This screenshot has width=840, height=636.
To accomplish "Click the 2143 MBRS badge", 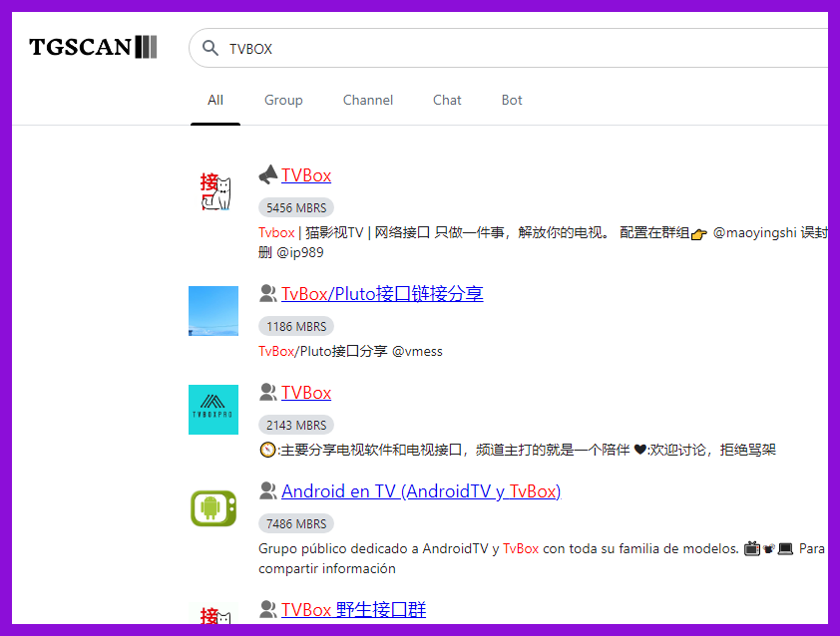I will 296,425.
